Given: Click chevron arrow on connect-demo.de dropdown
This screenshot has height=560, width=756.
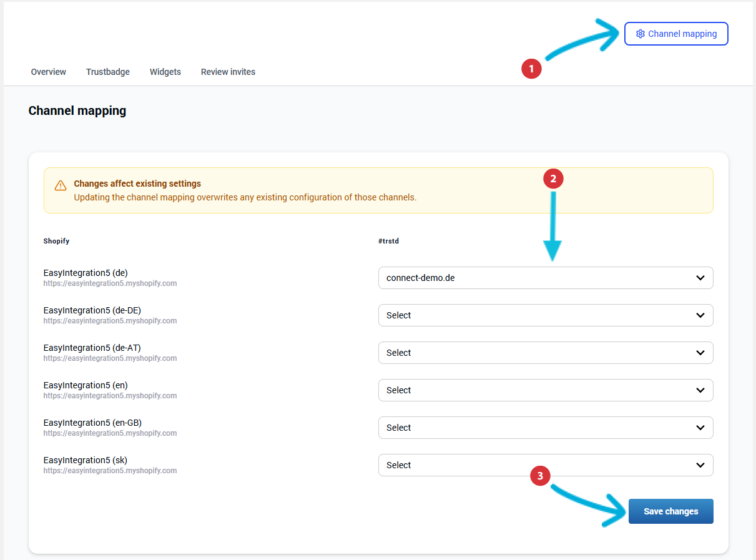Looking at the screenshot, I should point(700,278).
